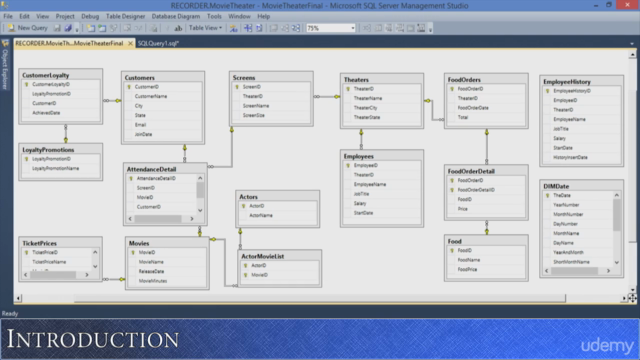This screenshot has height=360, width=640.
Task: Open the File menu
Action: click(x=8, y=16)
